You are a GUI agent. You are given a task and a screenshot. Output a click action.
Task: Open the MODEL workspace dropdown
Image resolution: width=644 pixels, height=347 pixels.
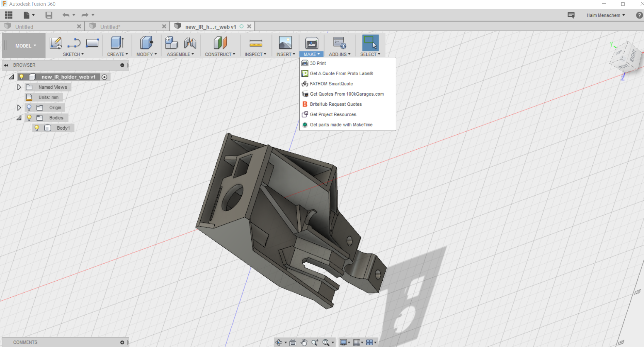pyautogui.click(x=26, y=46)
